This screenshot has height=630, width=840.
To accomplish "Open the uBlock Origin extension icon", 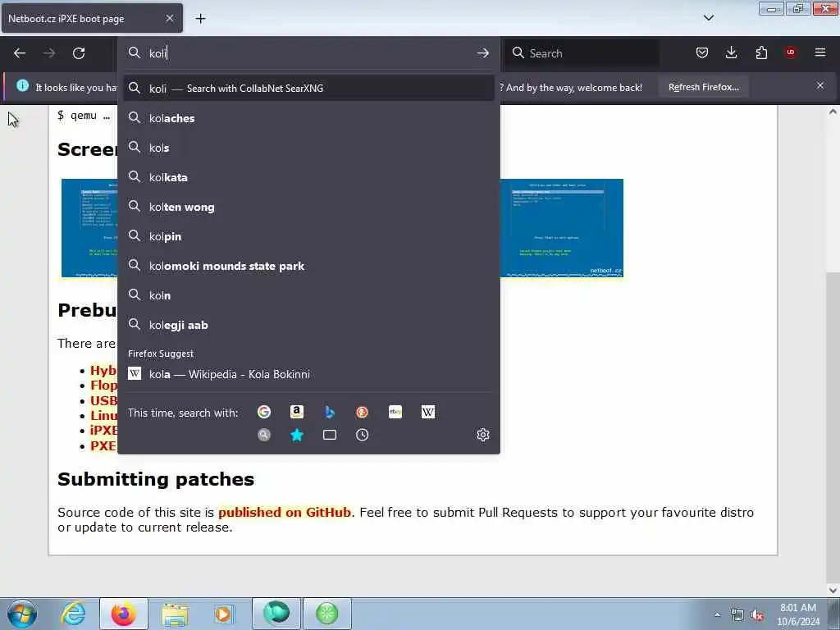I will click(x=791, y=52).
